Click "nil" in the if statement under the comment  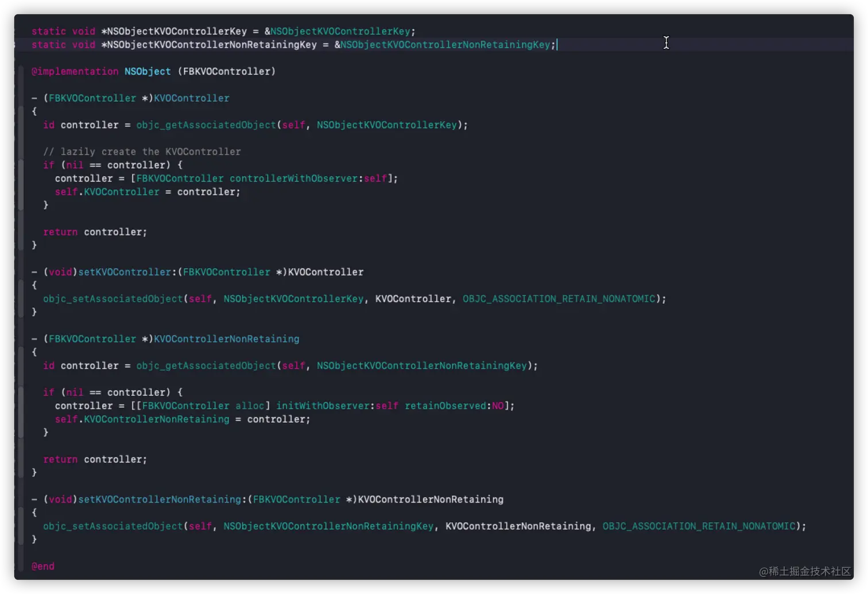pos(75,165)
